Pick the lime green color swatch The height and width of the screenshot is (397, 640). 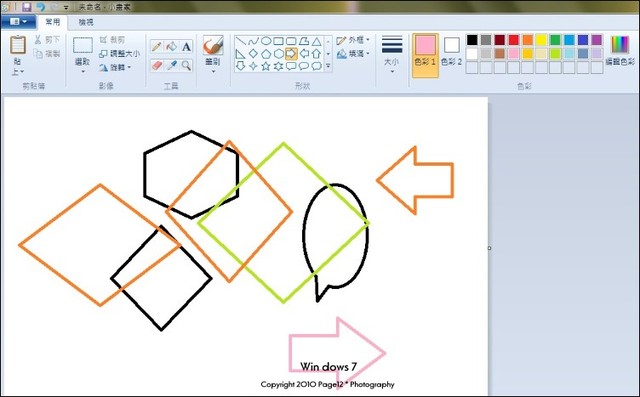[555, 53]
